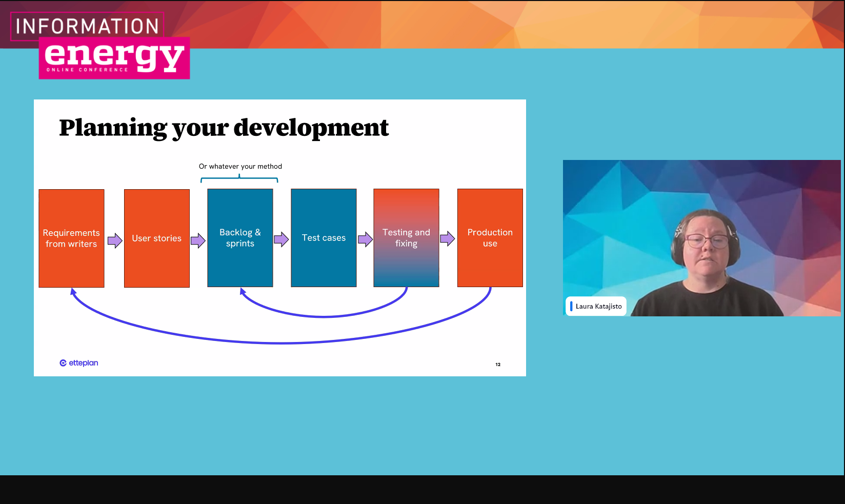Click the etteplan logo on the slide
Viewport: 845px width, 504px height.
click(79, 363)
